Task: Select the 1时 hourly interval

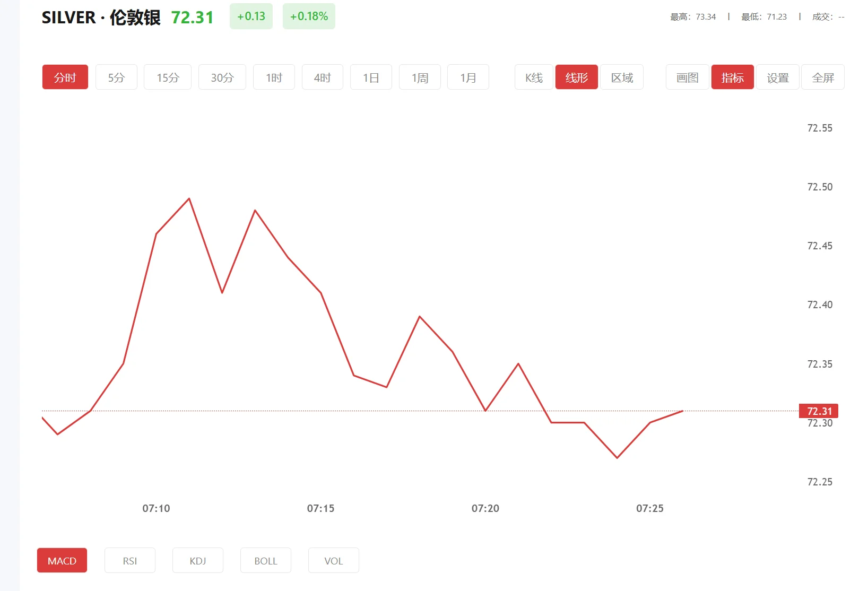Action: pos(274,77)
